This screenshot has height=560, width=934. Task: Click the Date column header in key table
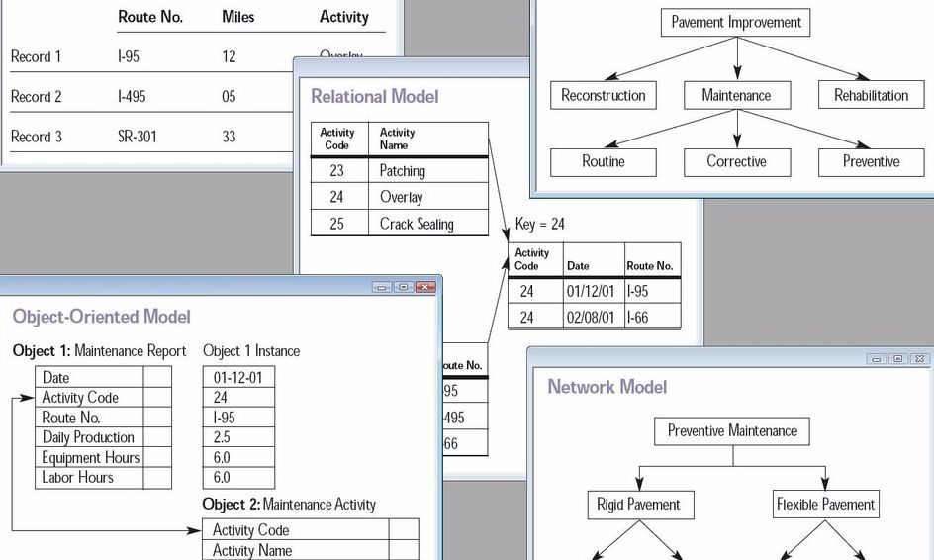point(594,260)
